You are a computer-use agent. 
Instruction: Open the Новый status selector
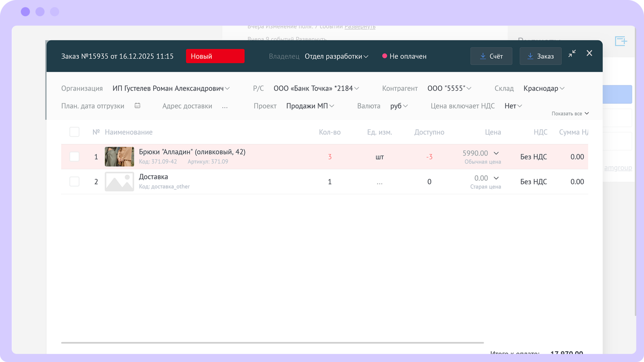click(x=215, y=56)
